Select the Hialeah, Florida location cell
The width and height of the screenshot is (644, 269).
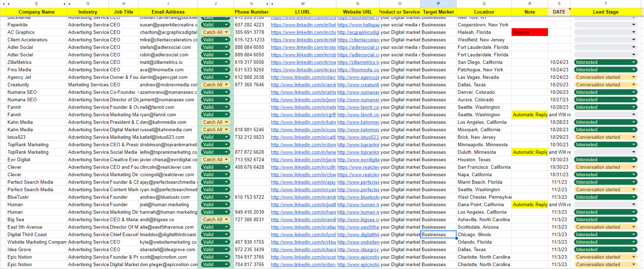pos(484,32)
